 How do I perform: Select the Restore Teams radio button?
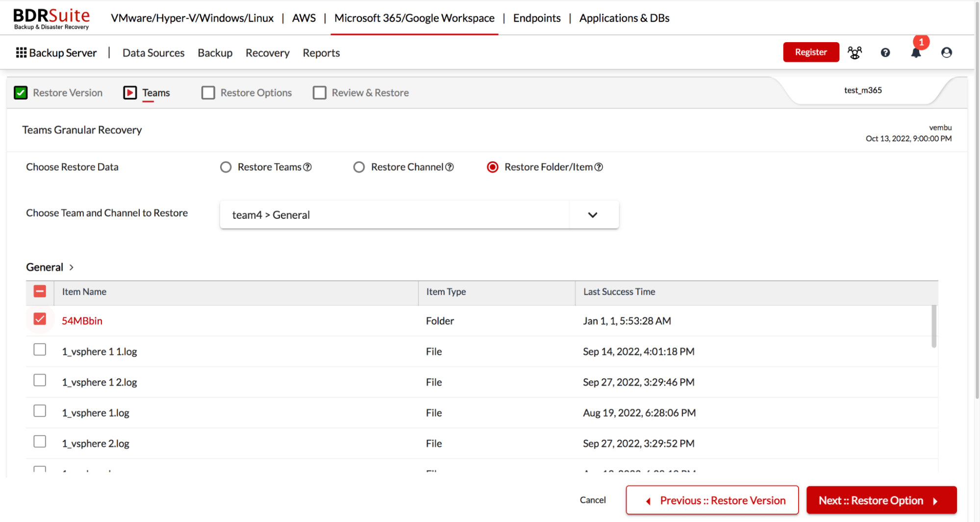click(226, 167)
